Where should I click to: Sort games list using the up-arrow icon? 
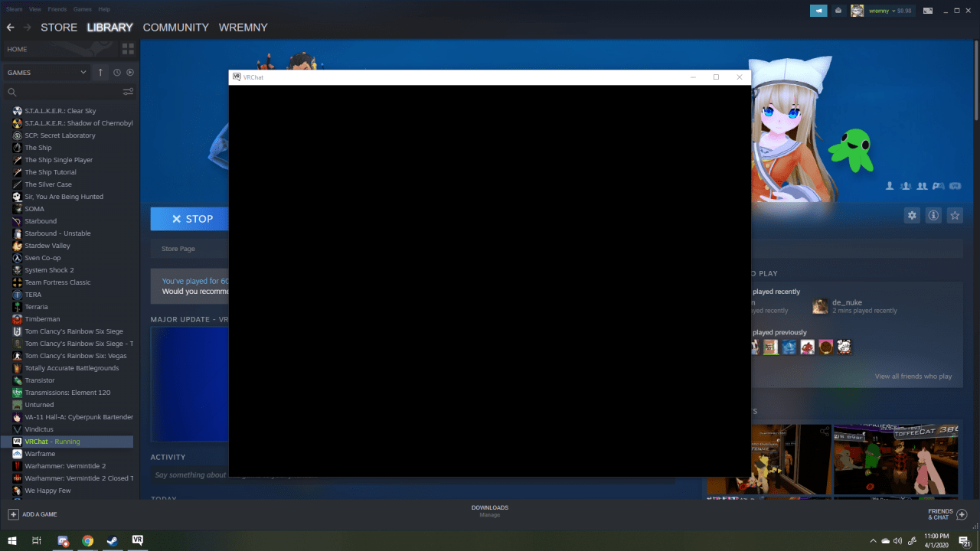(100, 72)
